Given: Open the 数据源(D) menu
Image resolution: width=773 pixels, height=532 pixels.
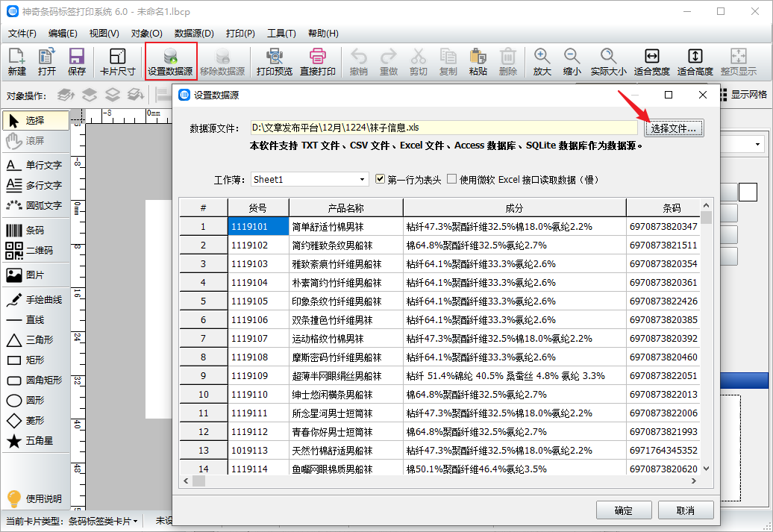Looking at the screenshot, I should pyautogui.click(x=194, y=34).
